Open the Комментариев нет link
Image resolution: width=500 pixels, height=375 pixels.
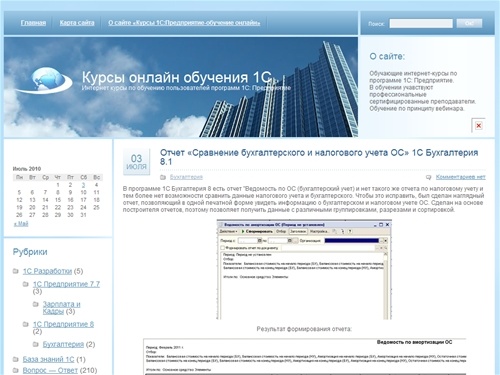460,177
